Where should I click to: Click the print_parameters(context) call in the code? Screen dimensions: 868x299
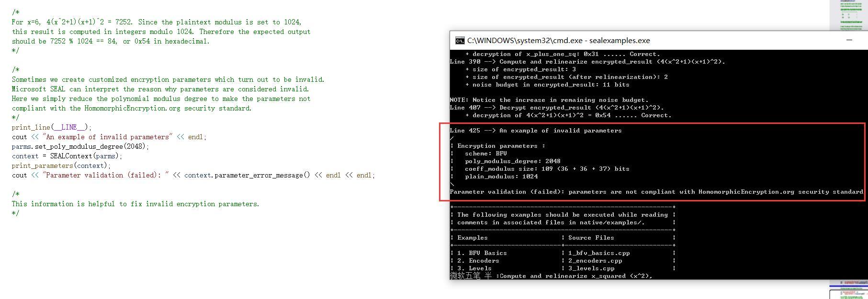pyautogui.click(x=61, y=166)
